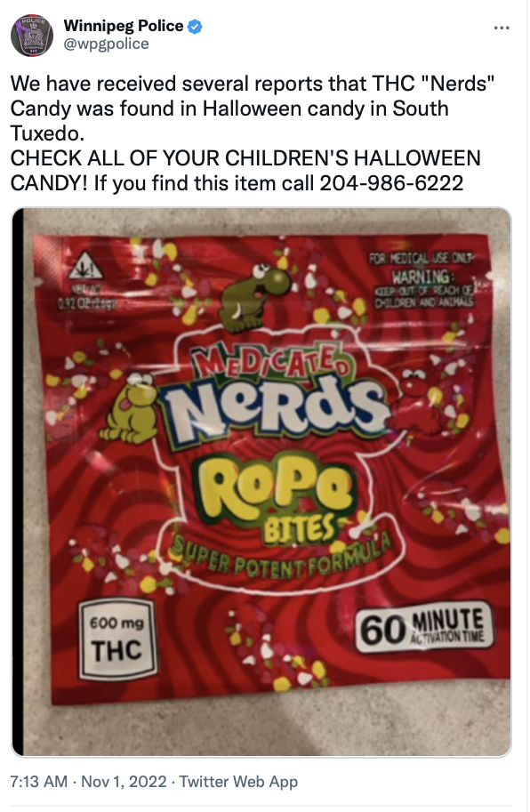530x812 pixels.
Task: Click the cannabis warning triangle on package
Action: (86, 265)
